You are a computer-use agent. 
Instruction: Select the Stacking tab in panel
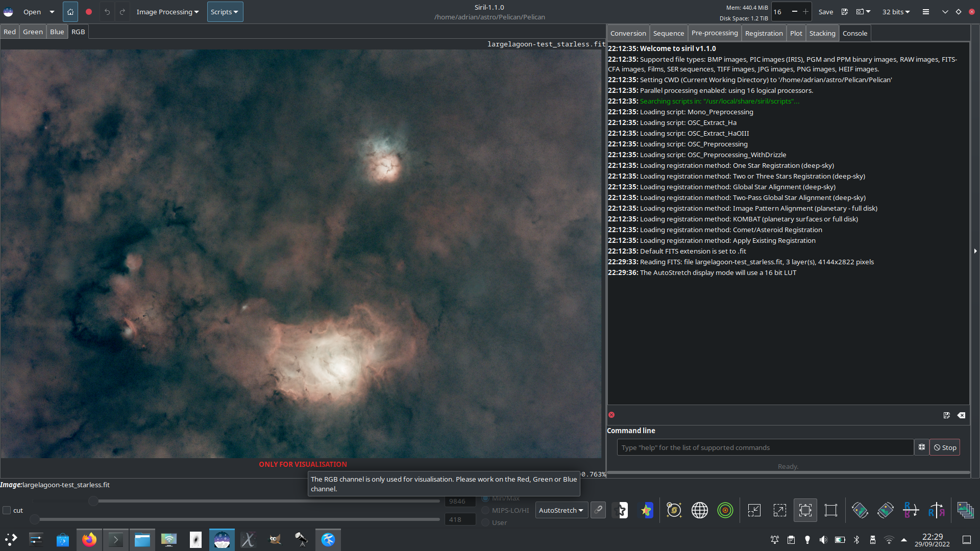[x=821, y=32]
